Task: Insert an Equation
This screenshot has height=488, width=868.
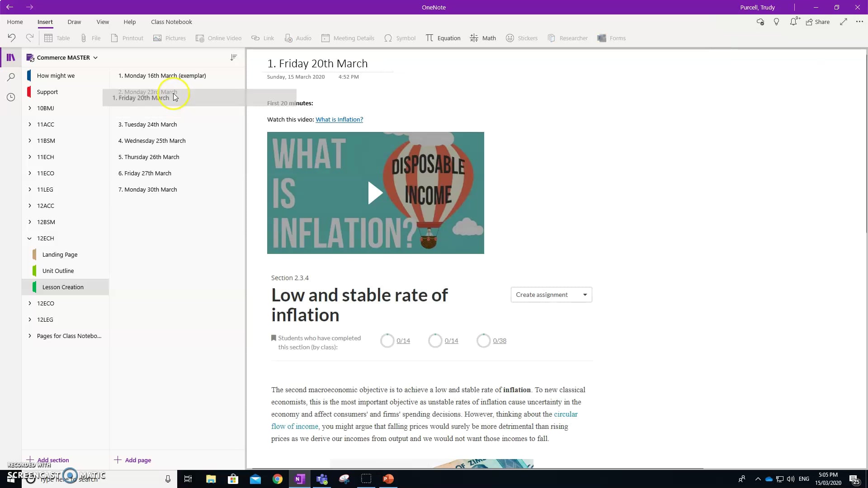Action: point(443,38)
